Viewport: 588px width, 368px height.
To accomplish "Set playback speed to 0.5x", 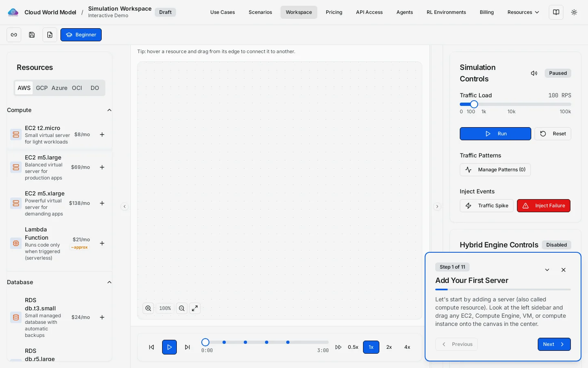I will (353, 347).
